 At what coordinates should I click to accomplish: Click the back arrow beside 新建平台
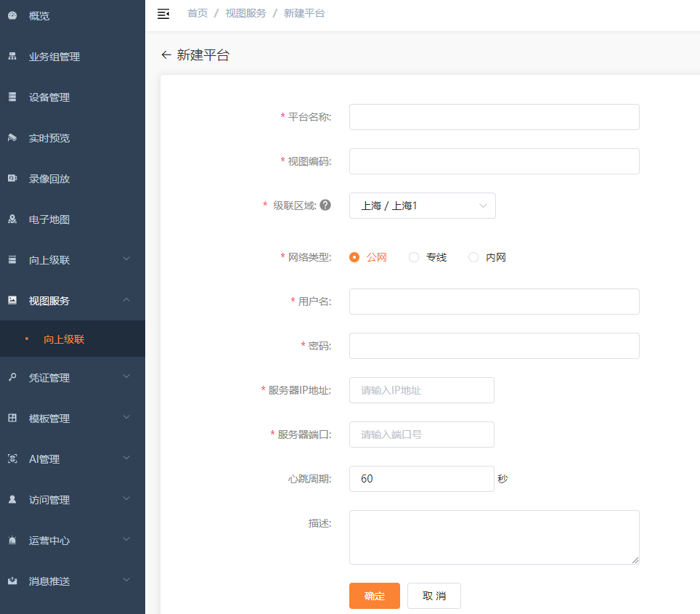coord(166,55)
